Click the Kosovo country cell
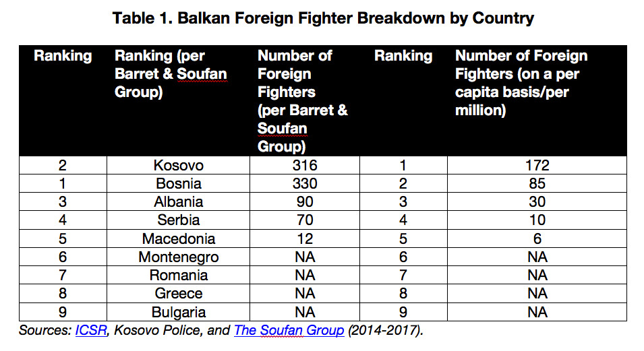This screenshot has height=351, width=644. click(178, 165)
